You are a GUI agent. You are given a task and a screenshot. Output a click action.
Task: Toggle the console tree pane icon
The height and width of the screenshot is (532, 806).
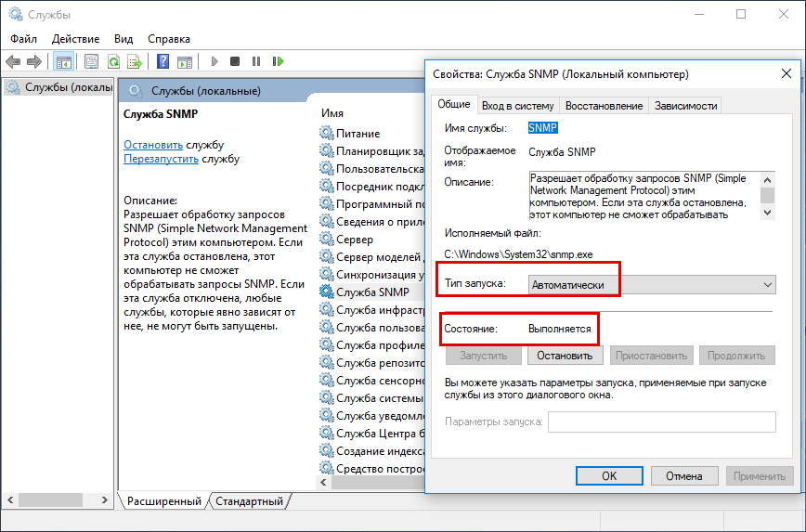[64, 61]
